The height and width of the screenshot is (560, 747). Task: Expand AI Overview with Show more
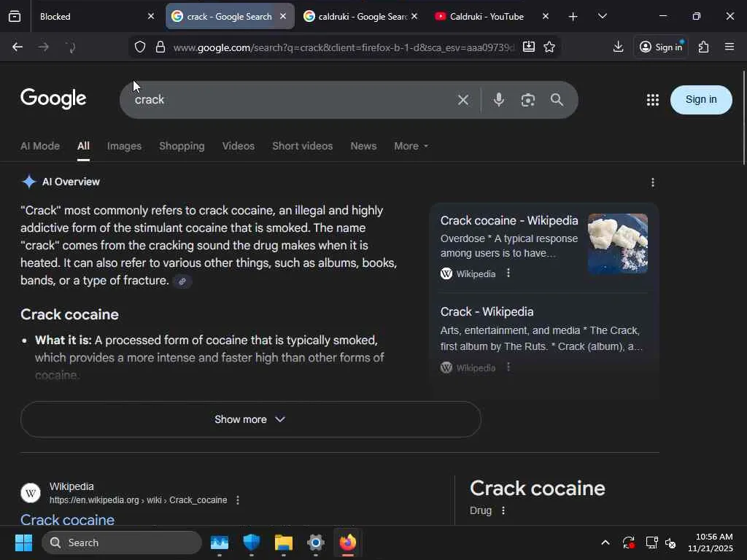pos(251,419)
